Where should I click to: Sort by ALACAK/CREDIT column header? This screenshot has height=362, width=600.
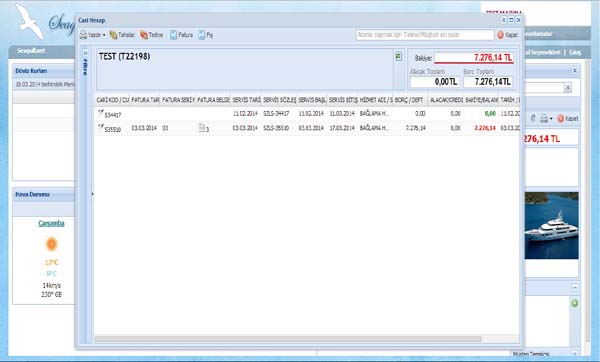click(446, 99)
